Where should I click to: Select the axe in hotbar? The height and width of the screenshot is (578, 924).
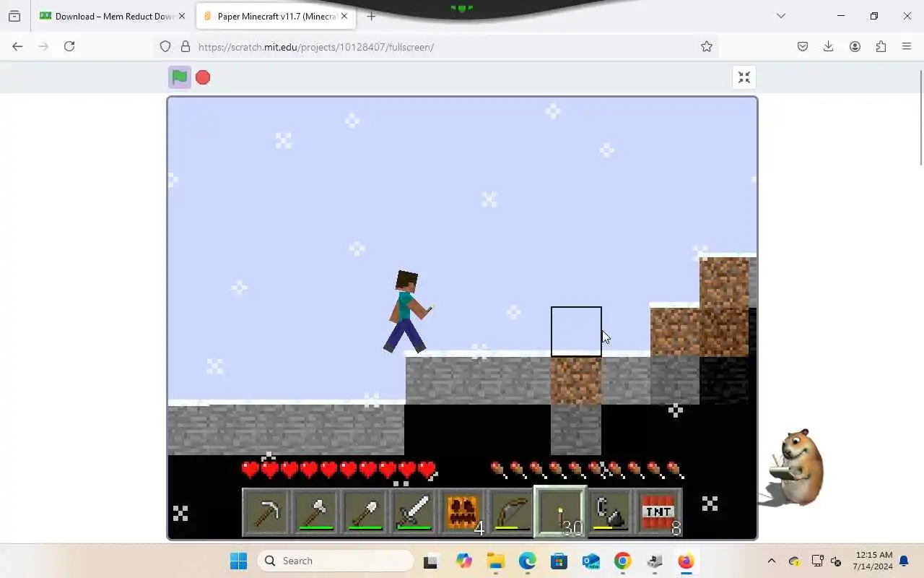(x=315, y=512)
